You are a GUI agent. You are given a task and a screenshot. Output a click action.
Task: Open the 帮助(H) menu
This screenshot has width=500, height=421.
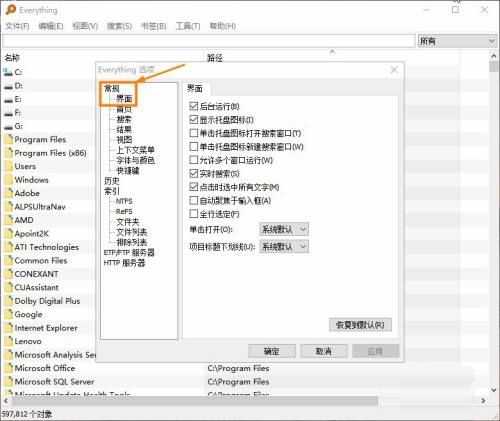pyautogui.click(x=223, y=26)
